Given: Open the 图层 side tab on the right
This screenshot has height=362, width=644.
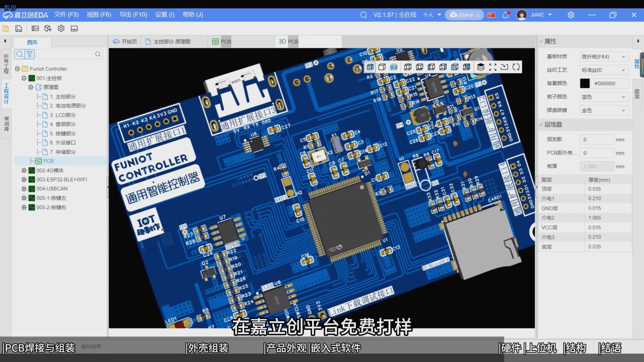Looking at the screenshot, I should pos(637,94).
